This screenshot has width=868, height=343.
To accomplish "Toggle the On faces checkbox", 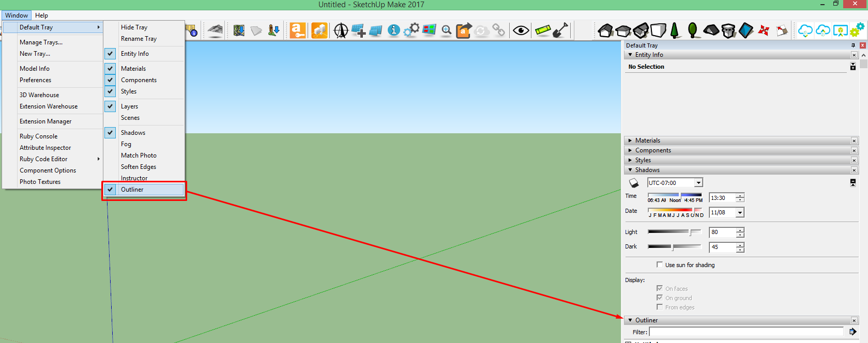I will point(660,288).
